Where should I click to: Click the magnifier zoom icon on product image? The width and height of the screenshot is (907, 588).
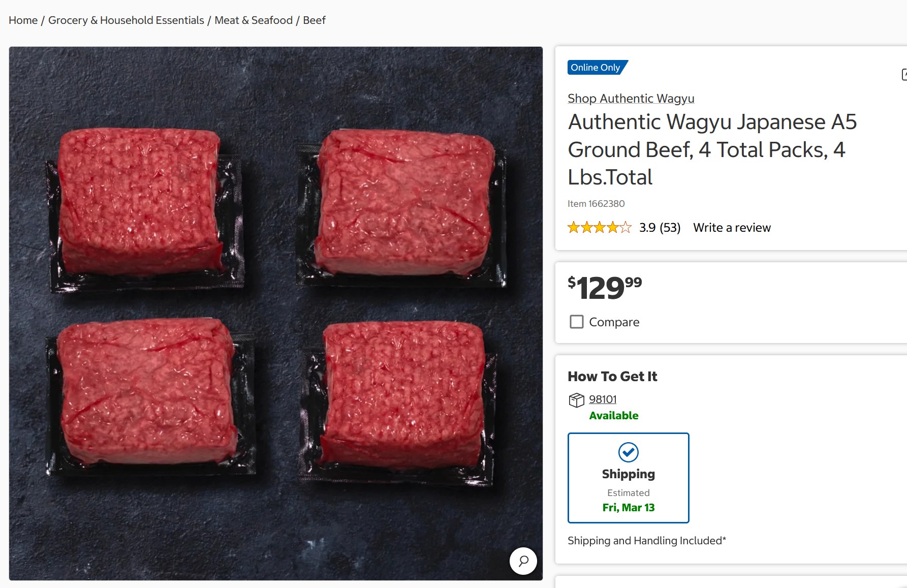(523, 561)
